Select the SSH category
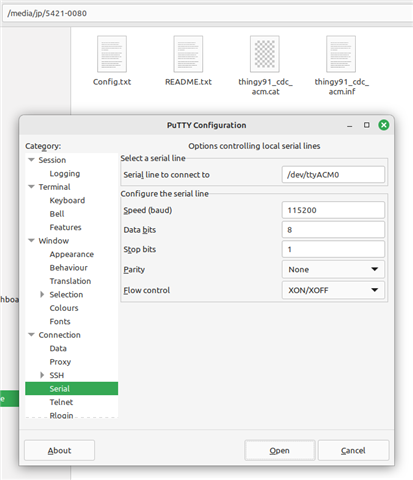 coord(57,375)
